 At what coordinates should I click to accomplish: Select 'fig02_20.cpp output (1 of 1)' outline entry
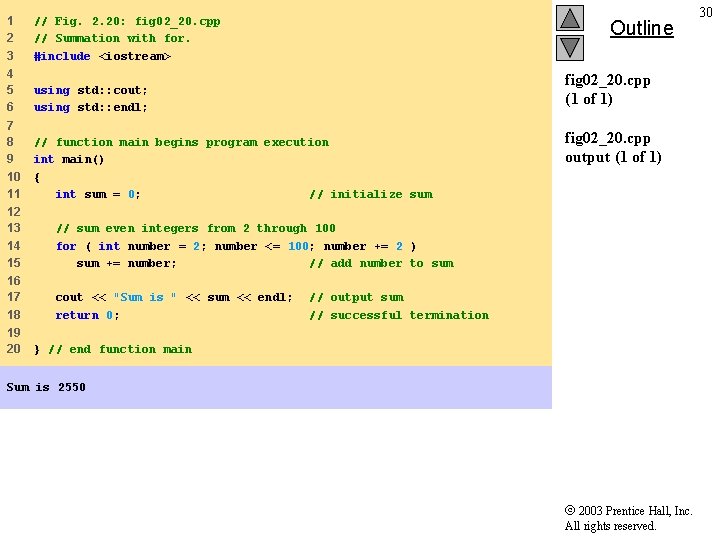tap(613, 147)
